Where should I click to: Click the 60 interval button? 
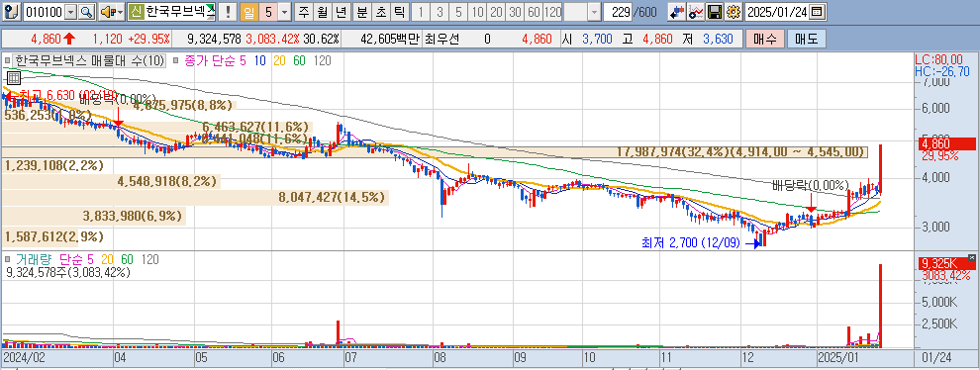coord(535,11)
